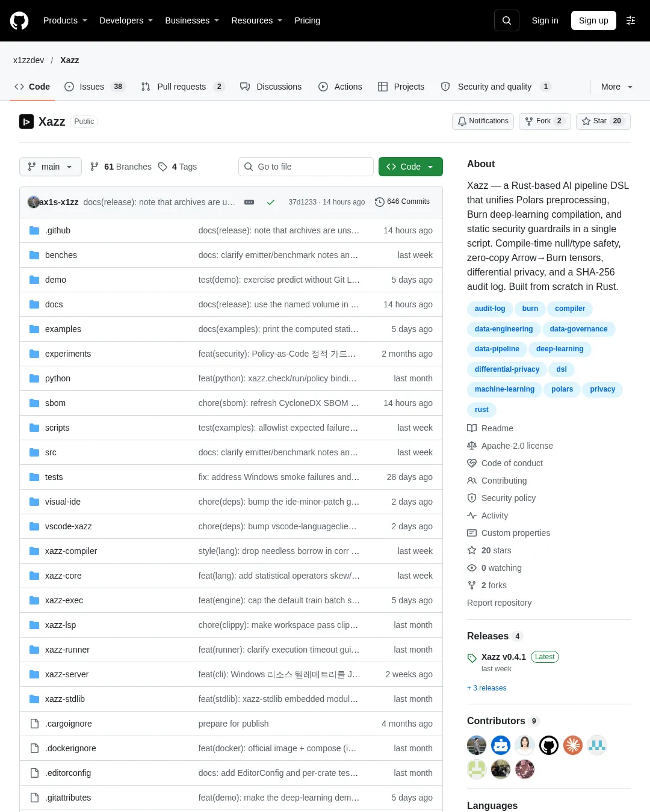The height and width of the screenshot is (812, 650).
Task: View the 646 Commits history
Action: pyautogui.click(x=402, y=202)
